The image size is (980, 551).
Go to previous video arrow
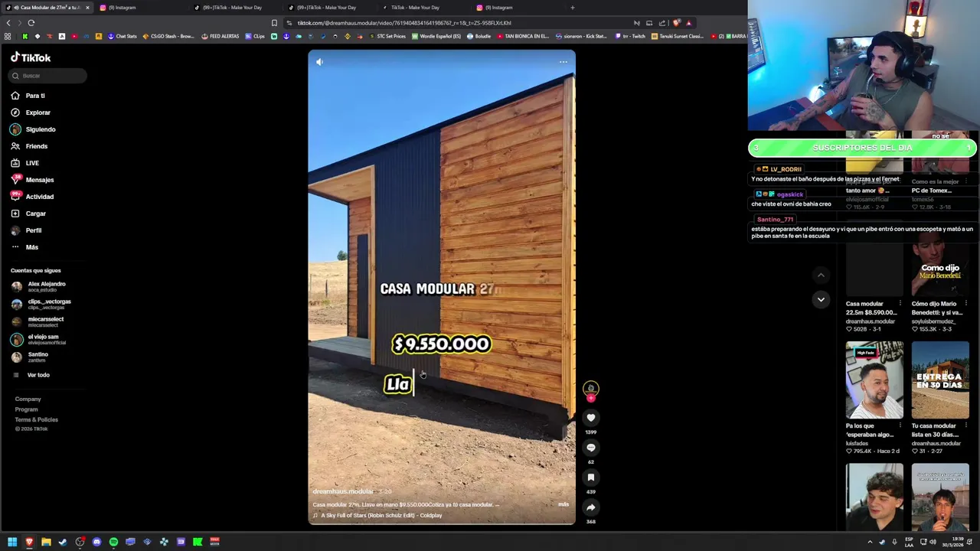821,275
